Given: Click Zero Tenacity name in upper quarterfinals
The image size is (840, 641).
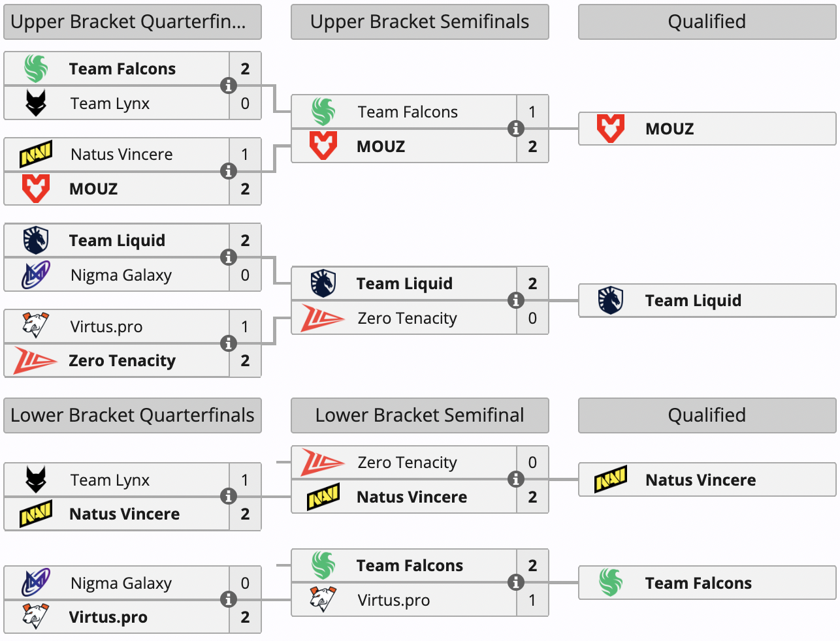Looking at the screenshot, I should point(122,360).
